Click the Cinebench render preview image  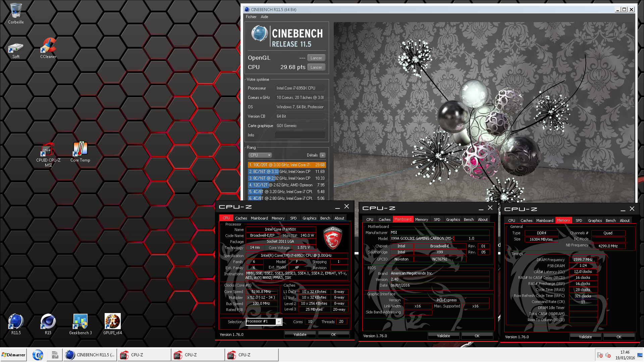click(484, 112)
